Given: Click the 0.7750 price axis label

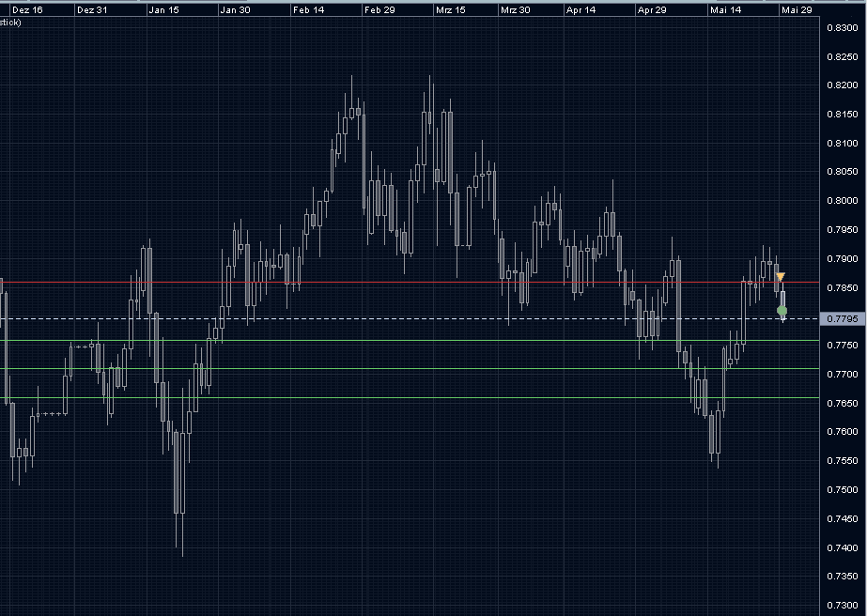Looking at the screenshot, I should [x=843, y=345].
